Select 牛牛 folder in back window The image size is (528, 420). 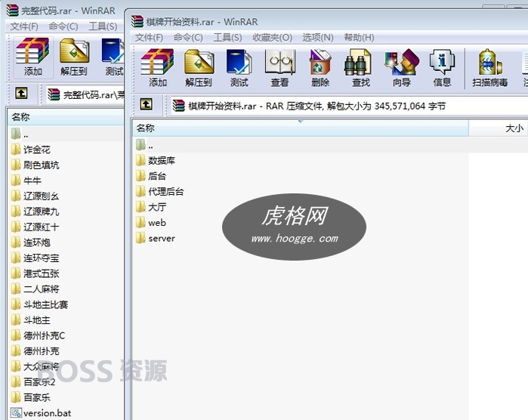[x=26, y=181]
